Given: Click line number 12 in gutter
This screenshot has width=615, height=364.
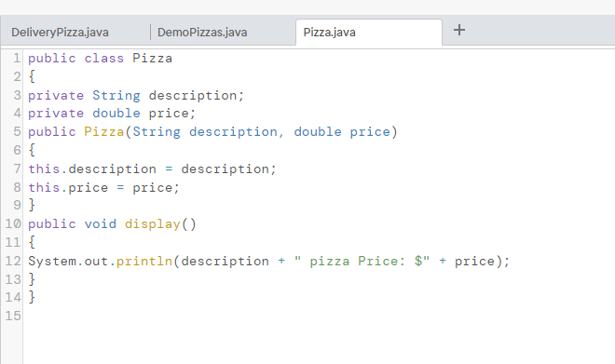Looking at the screenshot, I should coord(13,261).
